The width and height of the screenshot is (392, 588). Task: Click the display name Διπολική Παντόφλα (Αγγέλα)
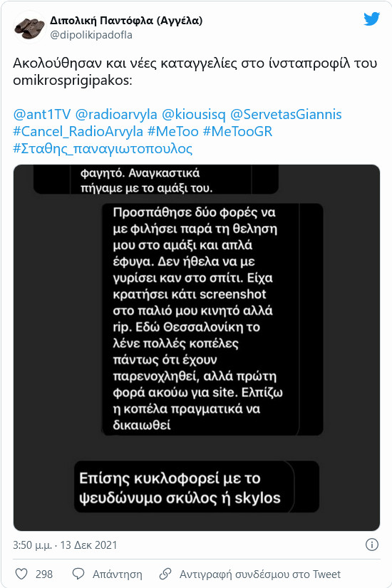(126, 21)
